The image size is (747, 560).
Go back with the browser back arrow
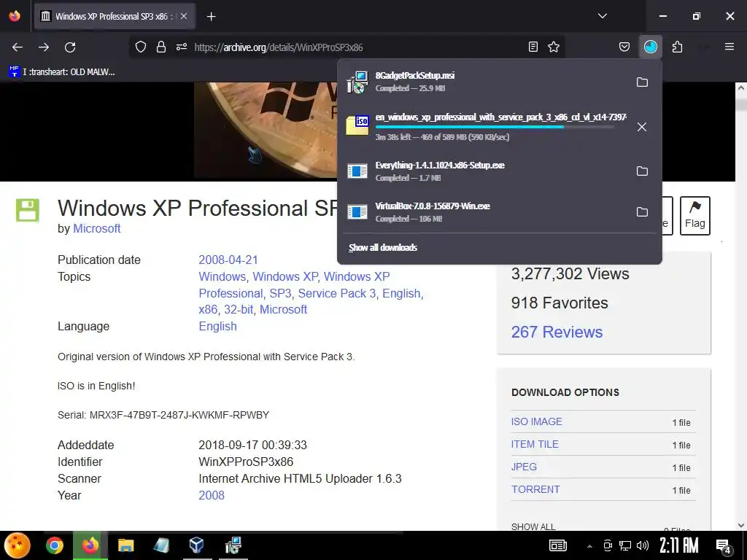pos(18,47)
